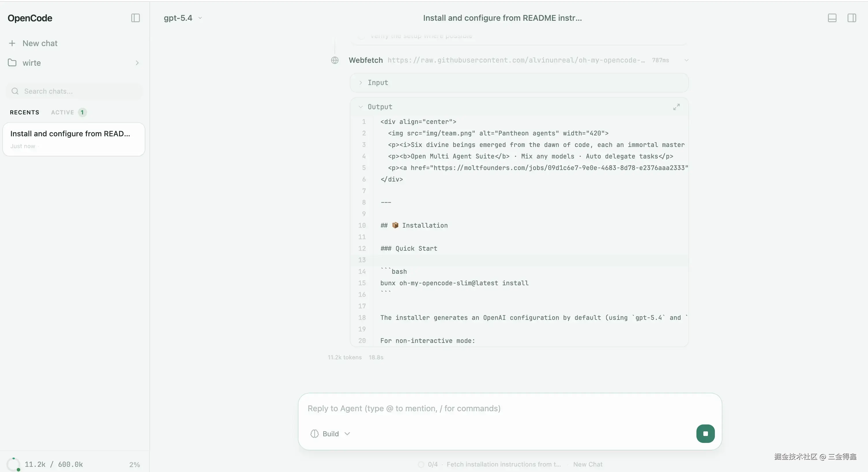The image size is (868, 472).
Task: Open the Build mode dropdown
Action: [x=330, y=434]
